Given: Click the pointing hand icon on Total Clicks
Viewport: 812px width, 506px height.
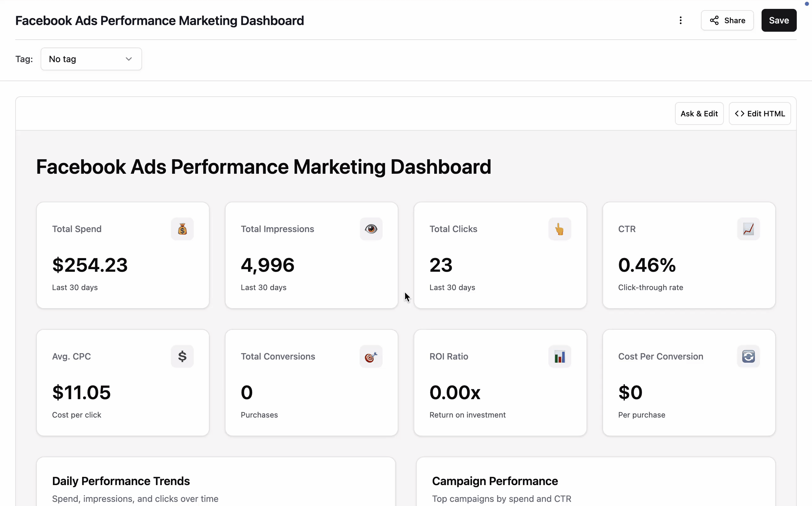Looking at the screenshot, I should tap(560, 229).
